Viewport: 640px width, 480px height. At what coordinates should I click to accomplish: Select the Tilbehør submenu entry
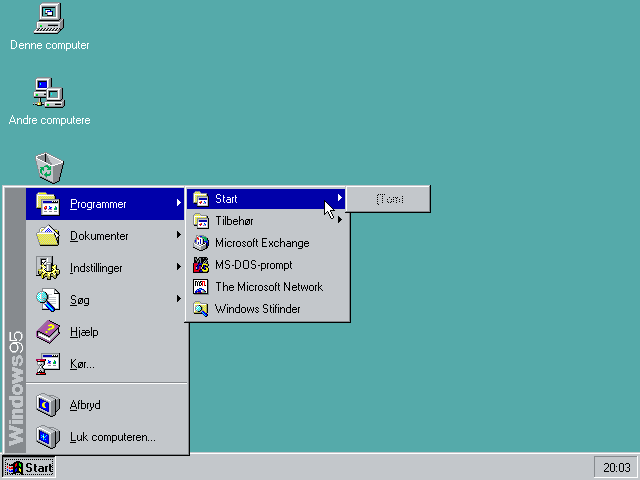coord(267,221)
